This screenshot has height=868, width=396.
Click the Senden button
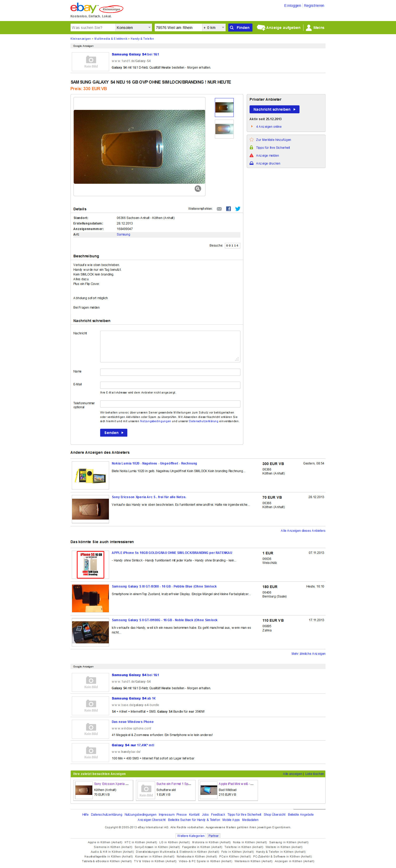point(114,433)
